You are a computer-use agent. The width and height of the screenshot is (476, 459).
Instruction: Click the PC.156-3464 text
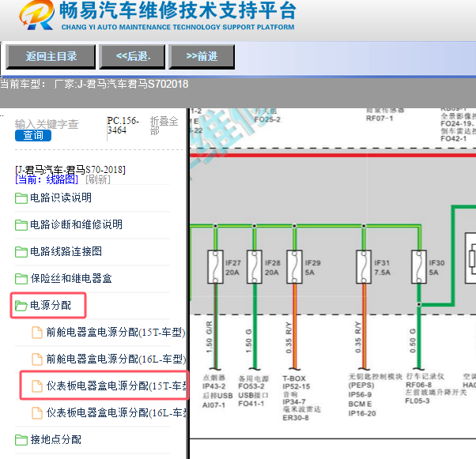click(123, 126)
